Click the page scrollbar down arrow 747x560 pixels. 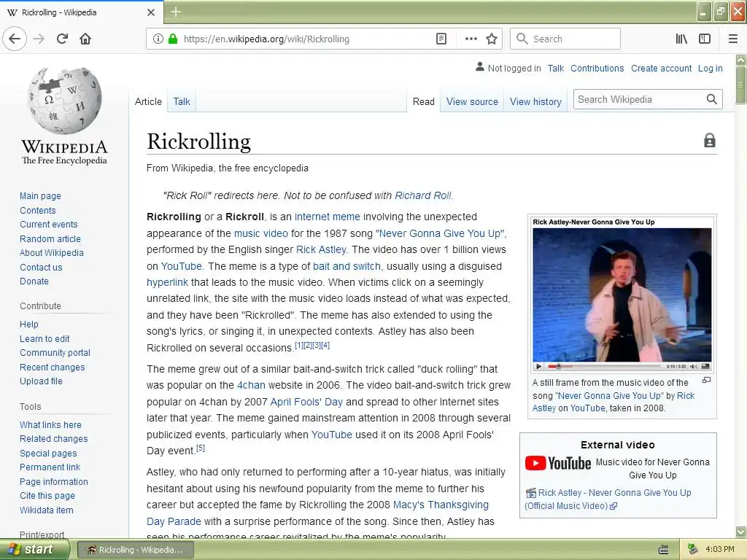pyautogui.click(x=741, y=532)
